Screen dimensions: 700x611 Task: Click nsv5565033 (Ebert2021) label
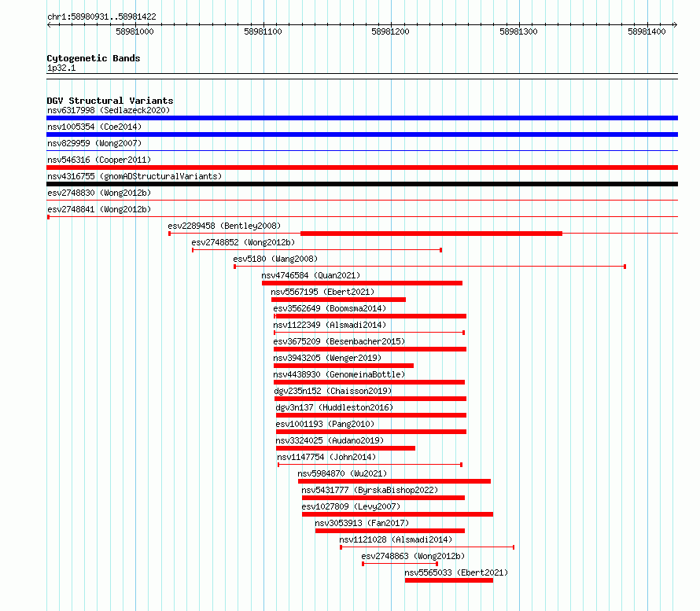(456, 572)
